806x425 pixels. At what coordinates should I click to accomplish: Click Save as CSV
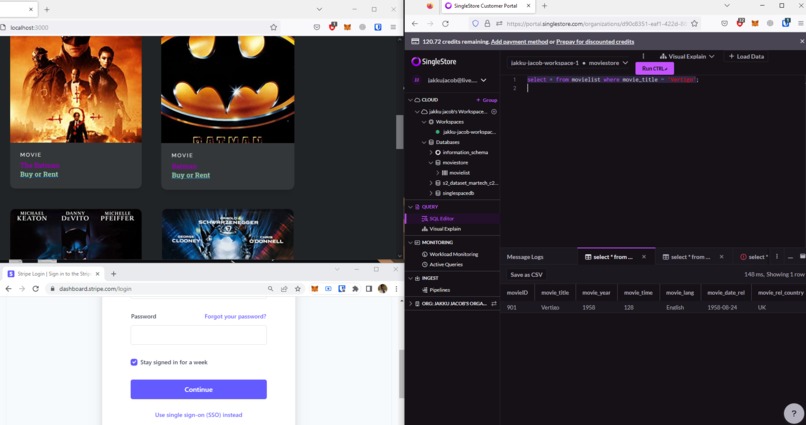[x=526, y=274]
